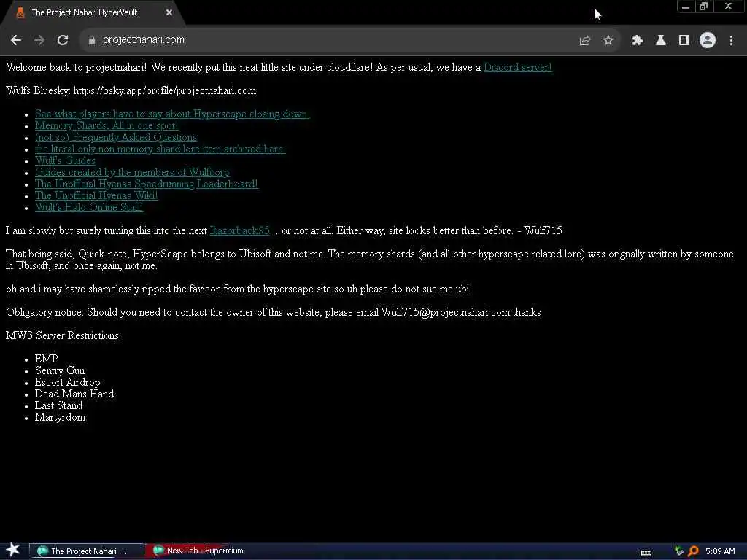Restore down the browser window
Image resolution: width=747 pixels, height=560 pixels.
(x=704, y=6)
